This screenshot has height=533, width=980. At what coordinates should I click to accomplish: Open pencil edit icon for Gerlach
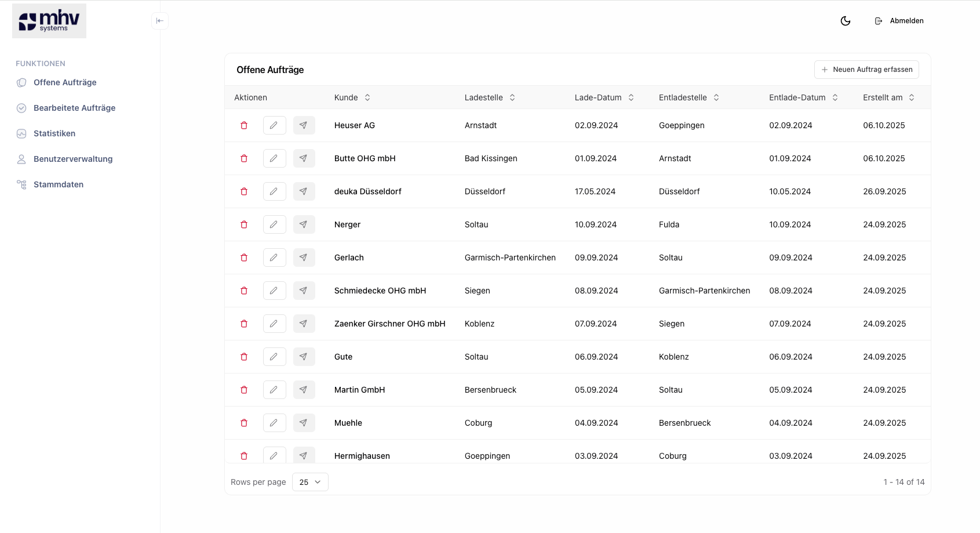(x=274, y=258)
